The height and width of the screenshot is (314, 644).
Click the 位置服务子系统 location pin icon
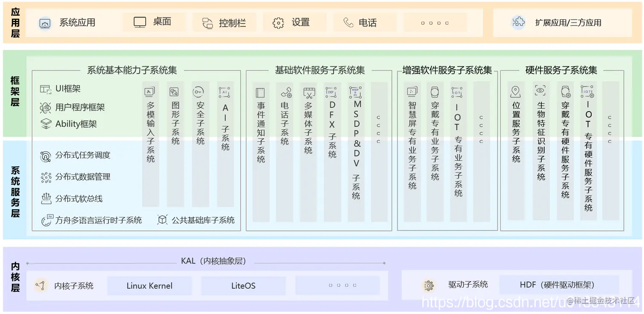(x=516, y=91)
